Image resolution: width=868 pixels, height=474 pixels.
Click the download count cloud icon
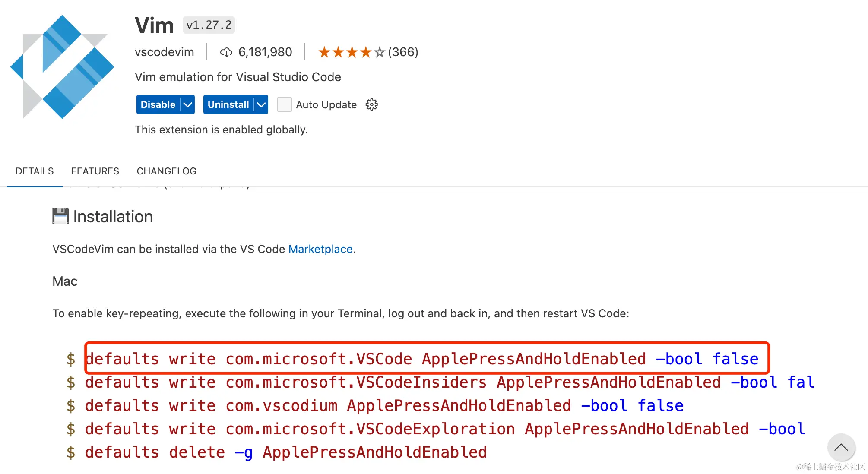[226, 52]
